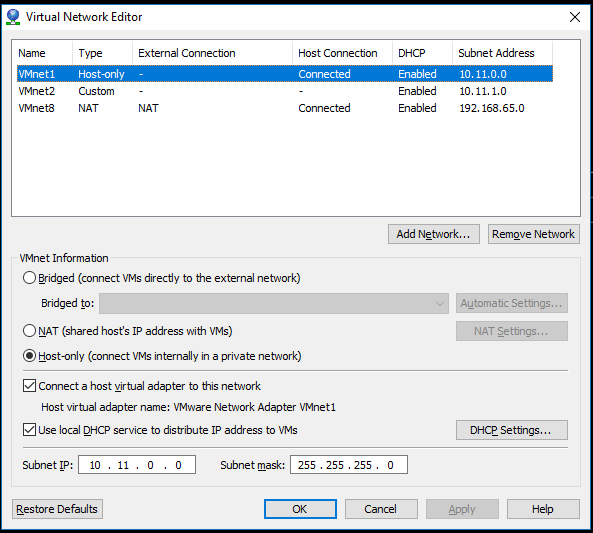This screenshot has height=533, width=593.
Task: Click the 192.168.65.0 subnet address cell
Action: [x=492, y=108]
